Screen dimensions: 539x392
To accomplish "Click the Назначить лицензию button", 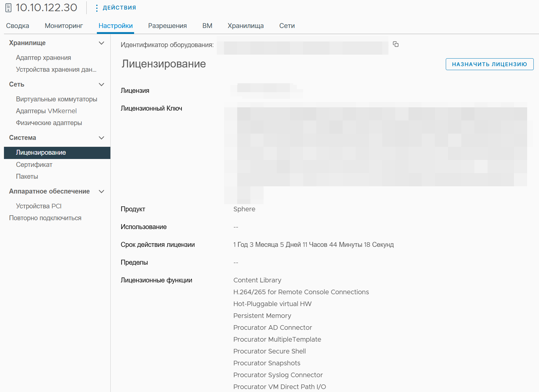I will point(490,64).
